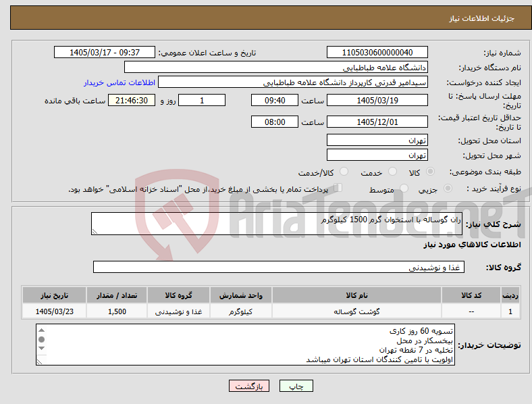Viewport: 532px width, 404px height.
Task: Click the resize grip of description box
Action: click(x=95, y=232)
